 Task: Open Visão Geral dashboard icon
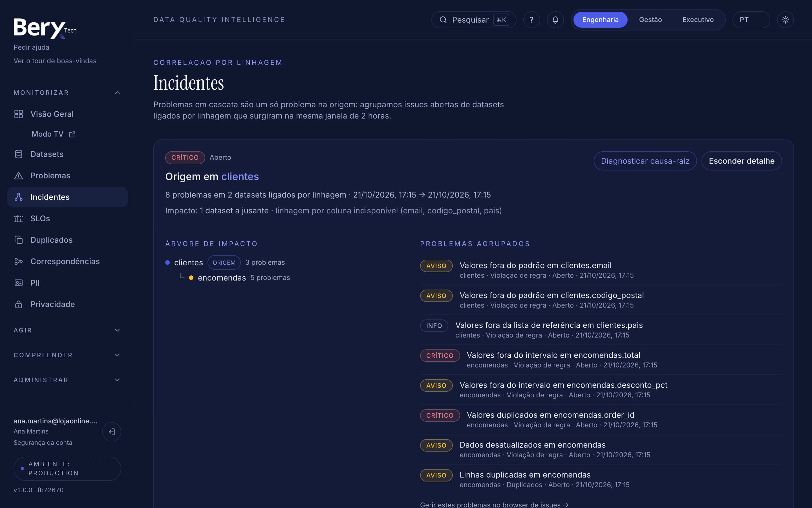tap(18, 114)
